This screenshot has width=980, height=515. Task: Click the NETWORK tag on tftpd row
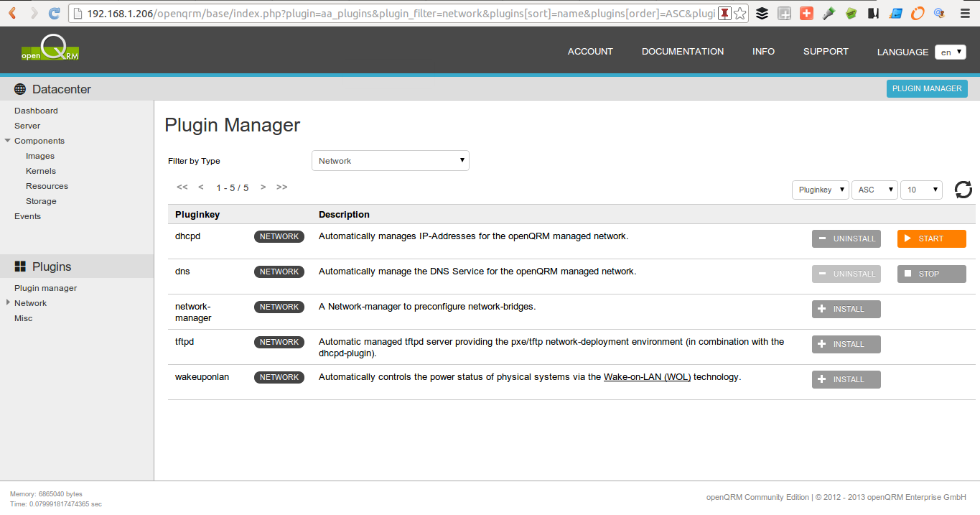279,343
